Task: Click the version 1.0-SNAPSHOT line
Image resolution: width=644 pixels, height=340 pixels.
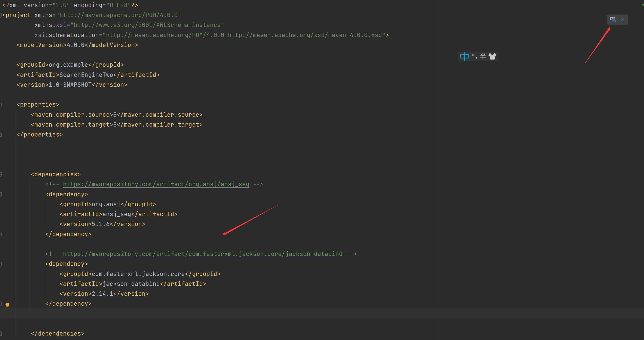Action: (72, 85)
